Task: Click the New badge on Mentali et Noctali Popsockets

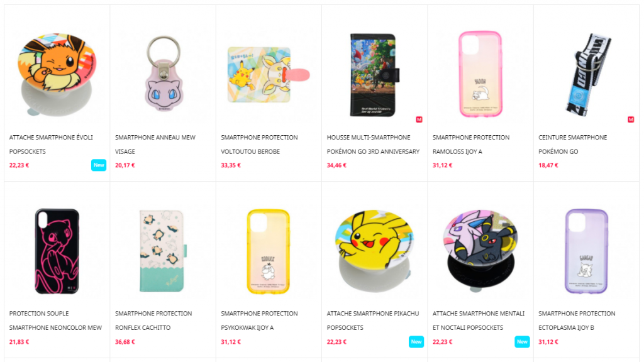Action: click(522, 341)
